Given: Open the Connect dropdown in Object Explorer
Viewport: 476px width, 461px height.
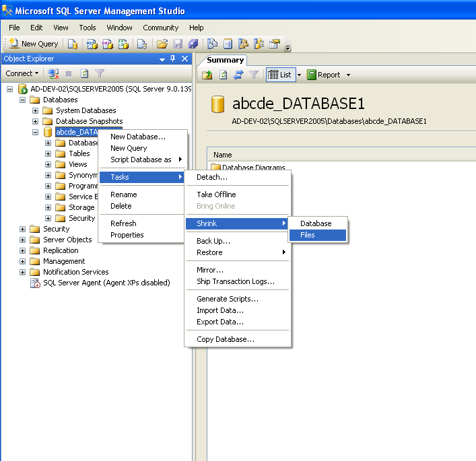Looking at the screenshot, I should coord(22,73).
